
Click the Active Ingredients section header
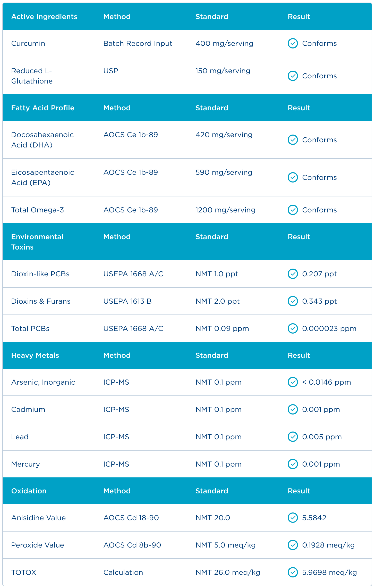click(44, 16)
